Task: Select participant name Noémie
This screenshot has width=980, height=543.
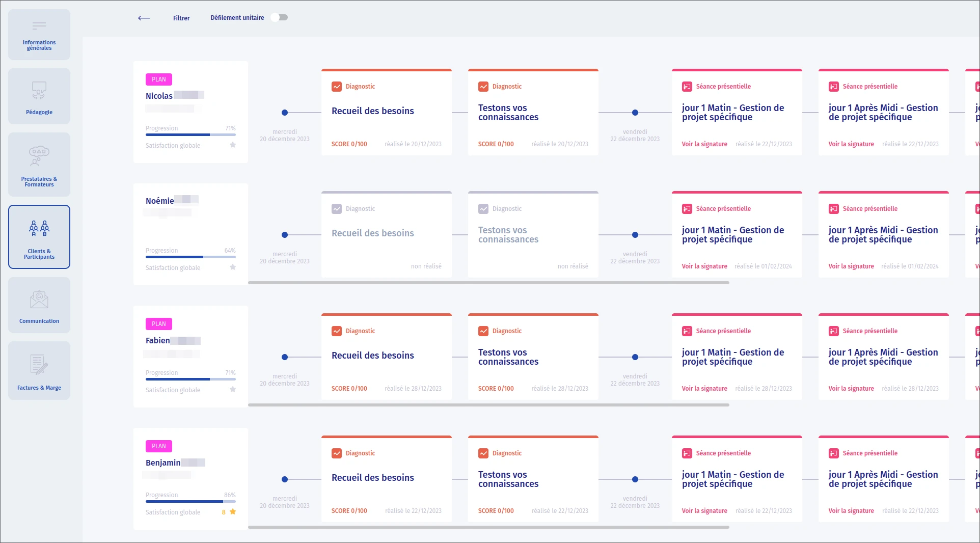Action: click(160, 201)
